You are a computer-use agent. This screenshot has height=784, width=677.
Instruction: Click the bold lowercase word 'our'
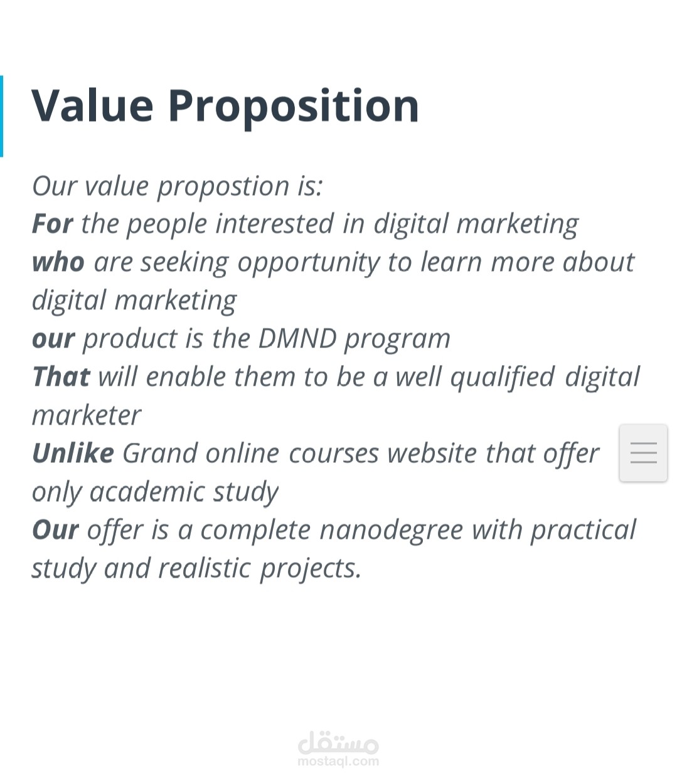(53, 339)
